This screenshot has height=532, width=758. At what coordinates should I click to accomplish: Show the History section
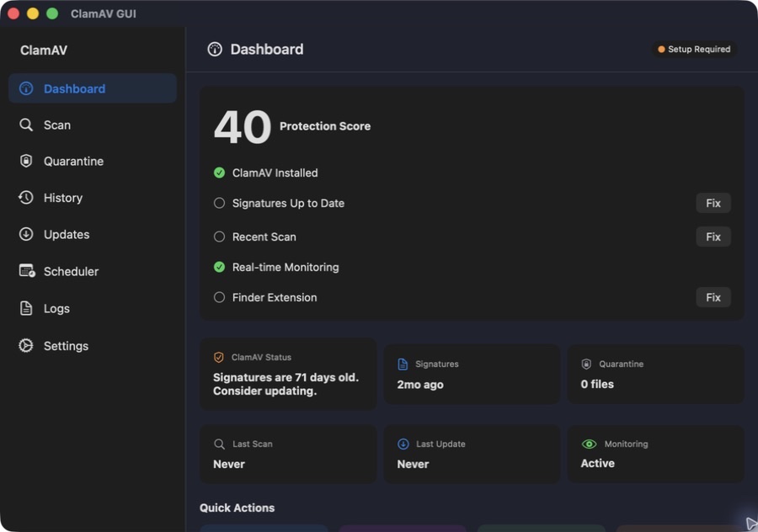pos(93,198)
